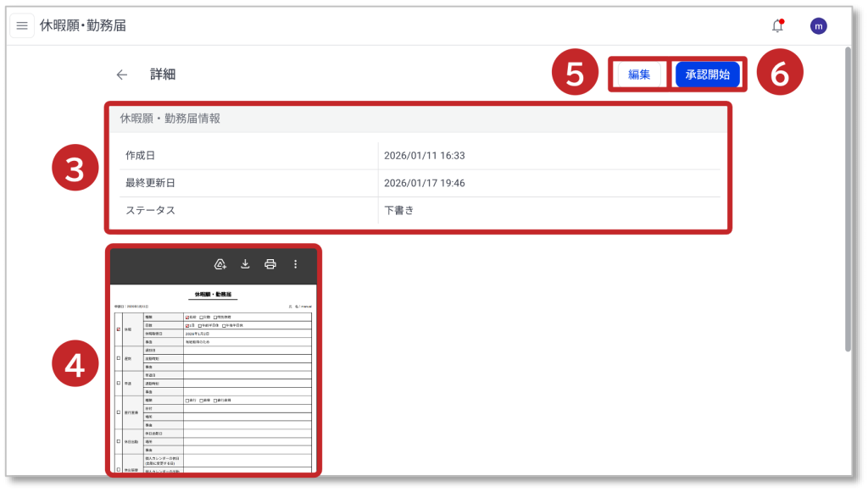This screenshot has width=868, height=492.
Task: Toggle the 遅刻 checkbox in the form
Action: 118,358
